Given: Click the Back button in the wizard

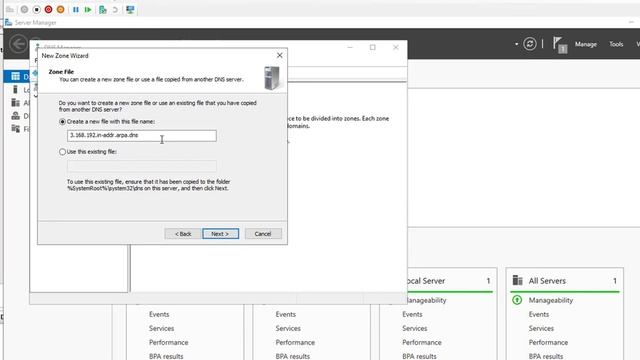Looking at the screenshot, I should click(x=182, y=234).
